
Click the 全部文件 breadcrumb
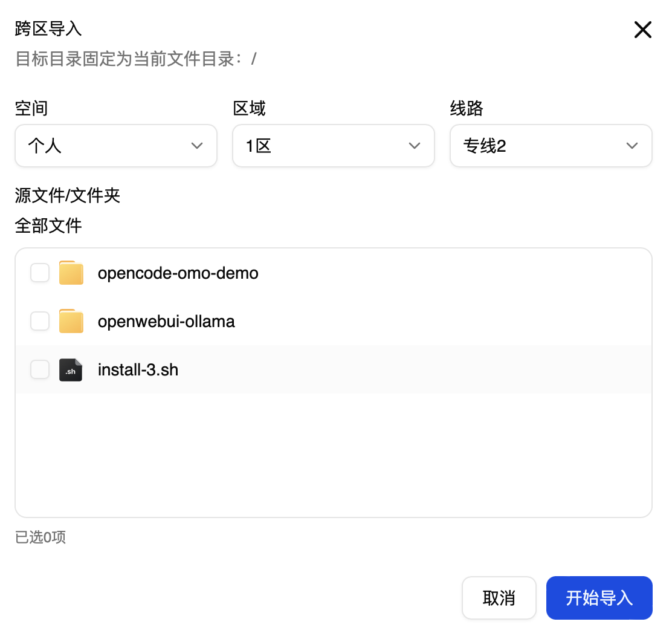pos(48,226)
